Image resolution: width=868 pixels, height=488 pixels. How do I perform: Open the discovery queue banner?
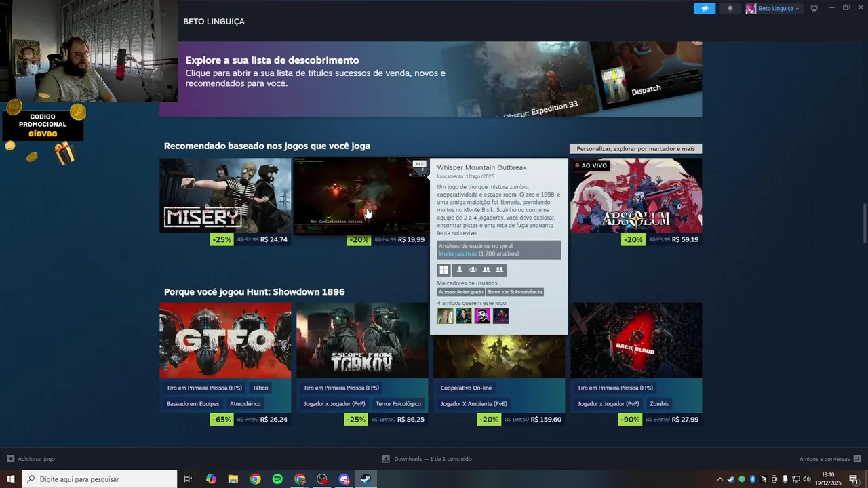click(x=431, y=79)
